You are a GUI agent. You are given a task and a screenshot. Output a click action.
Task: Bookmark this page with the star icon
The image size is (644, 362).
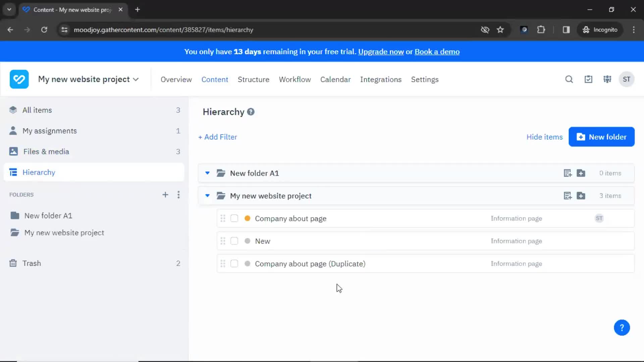click(500, 30)
